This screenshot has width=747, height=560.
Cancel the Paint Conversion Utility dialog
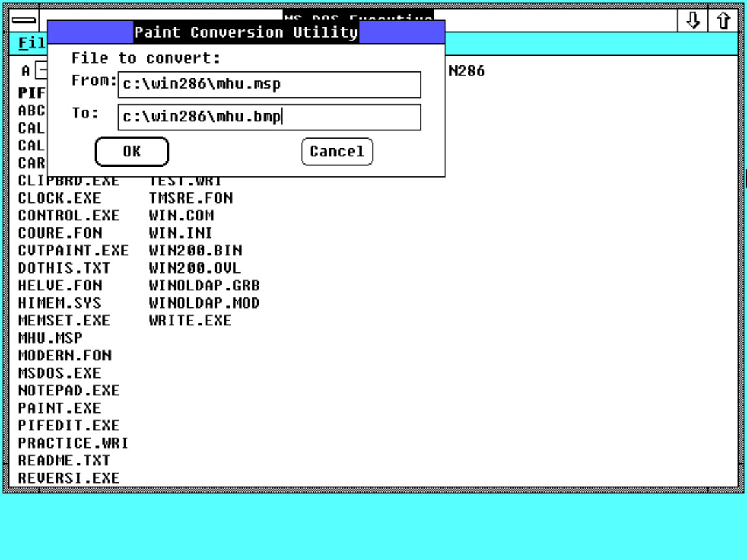pyautogui.click(x=337, y=152)
